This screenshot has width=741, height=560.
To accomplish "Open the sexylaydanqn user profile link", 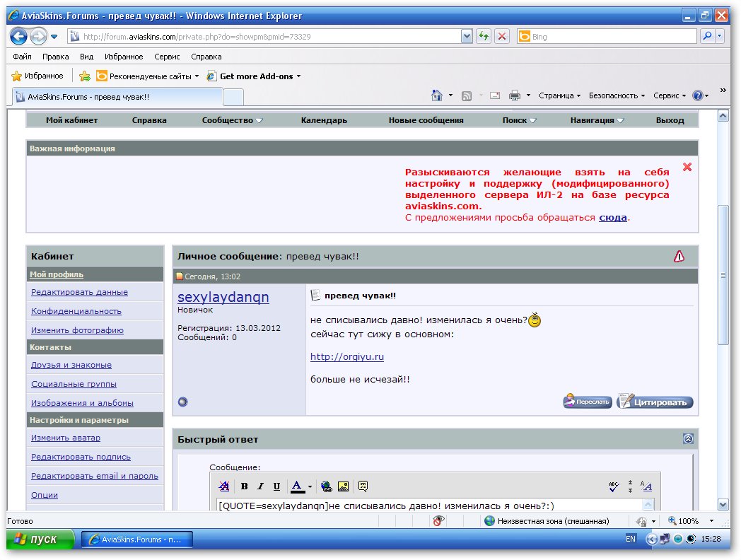I will click(x=223, y=297).
